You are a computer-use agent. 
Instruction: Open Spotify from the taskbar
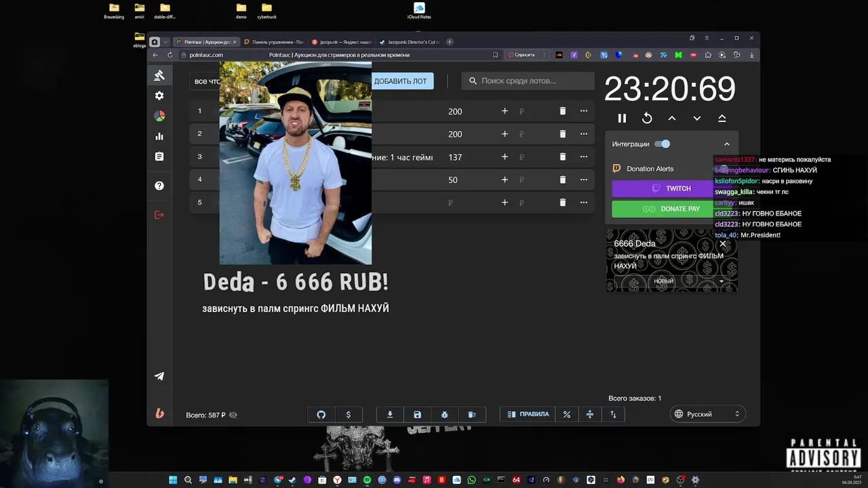[367, 480]
